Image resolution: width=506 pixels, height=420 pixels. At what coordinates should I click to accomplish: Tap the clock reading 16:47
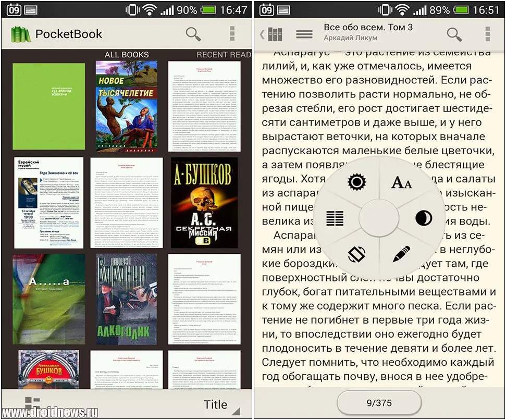(233, 10)
